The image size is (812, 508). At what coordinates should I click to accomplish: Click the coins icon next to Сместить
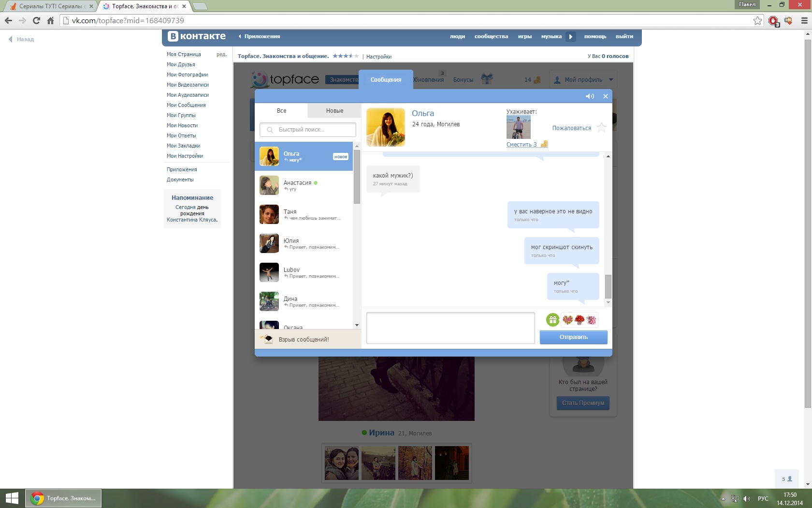click(544, 144)
